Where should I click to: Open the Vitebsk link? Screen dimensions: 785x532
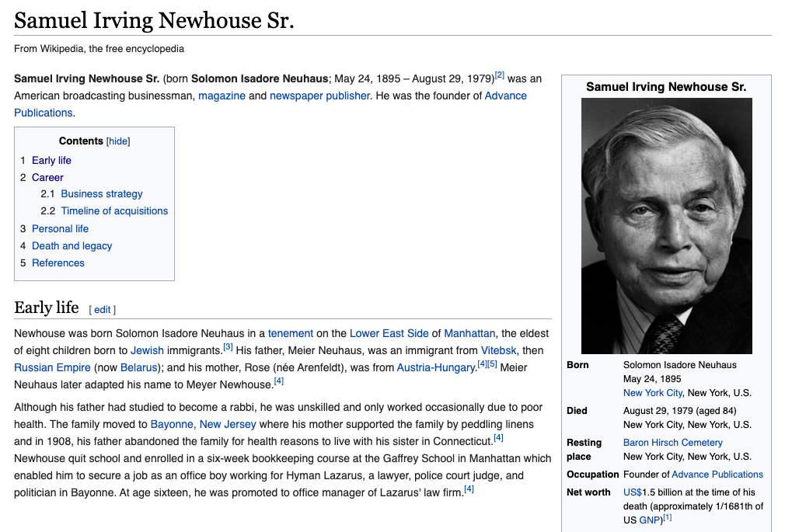[498, 350]
